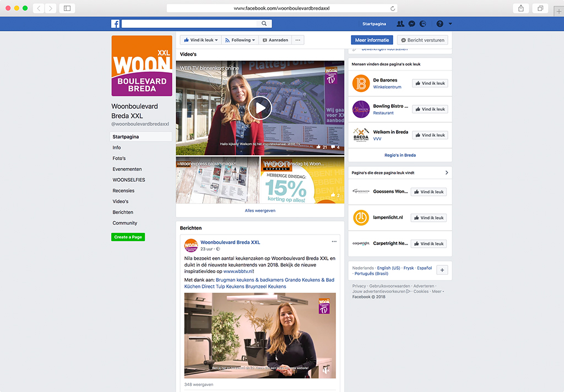Unmute the kitchen video in the post
Viewport: 564px width, 392px height.
coord(326,370)
